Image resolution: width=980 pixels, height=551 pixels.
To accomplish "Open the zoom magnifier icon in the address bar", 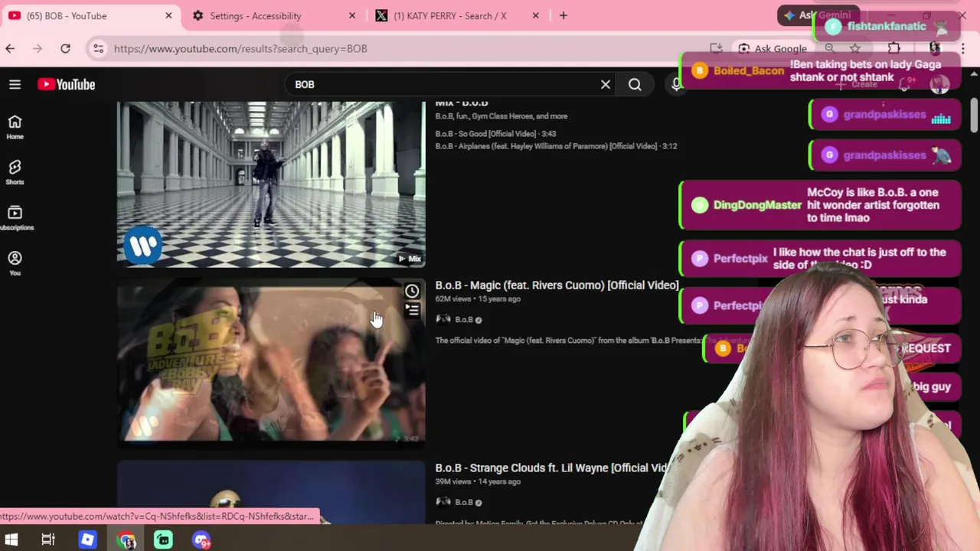I will (x=829, y=48).
